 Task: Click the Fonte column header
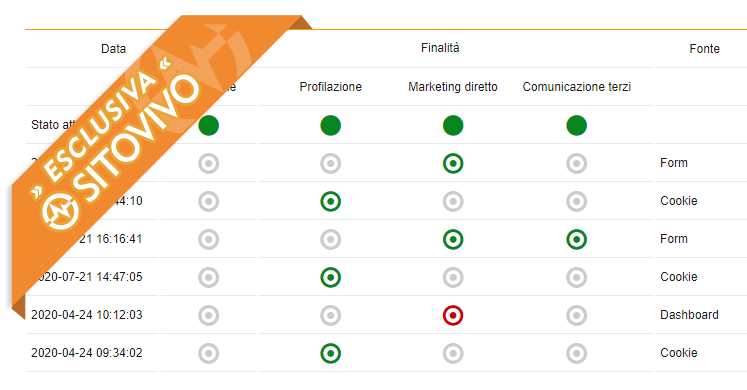coord(704,49)
